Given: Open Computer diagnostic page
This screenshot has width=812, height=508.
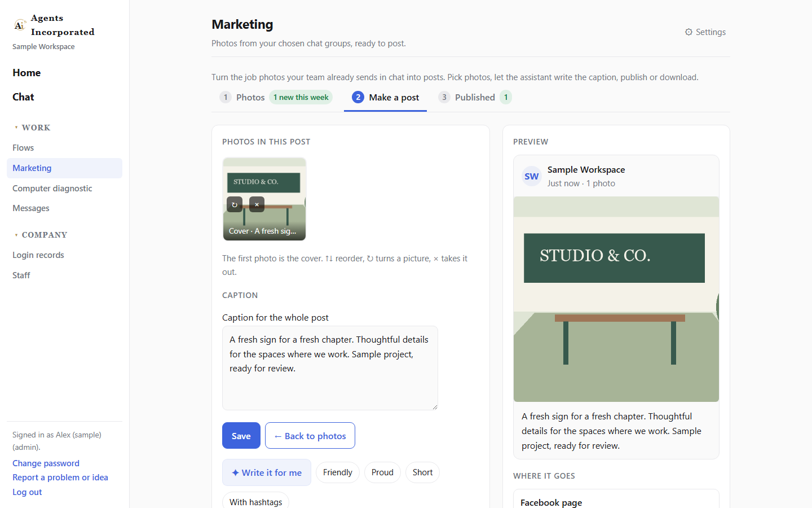Looking at the screenshot, I should coord(64,189).
